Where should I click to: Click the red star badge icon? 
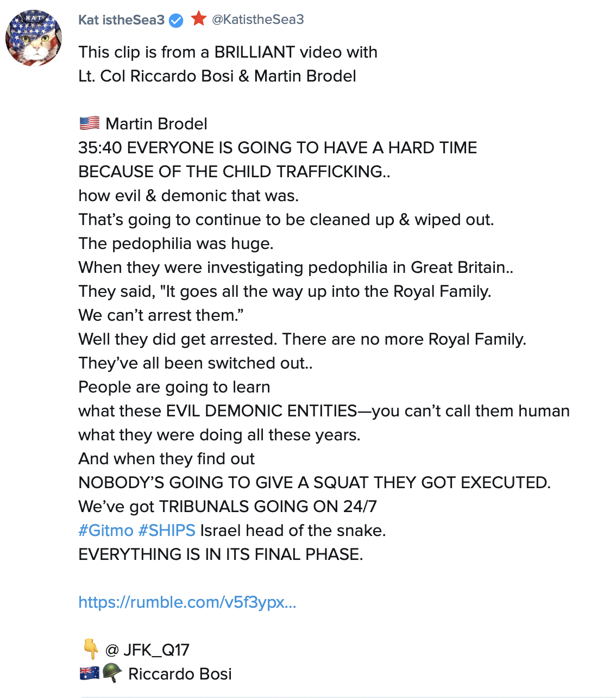pos(199,19)
